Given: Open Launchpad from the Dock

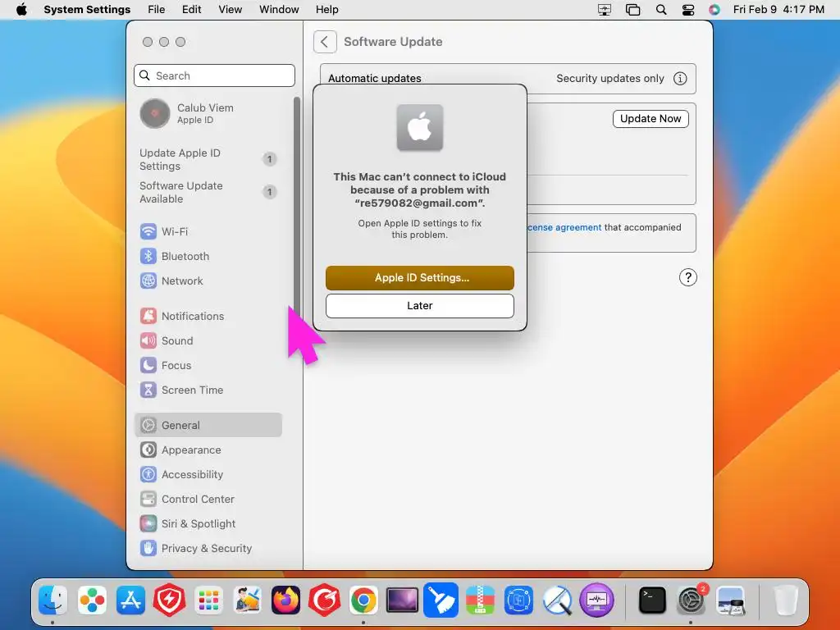Looking at the screenshot, I should (x=208, y=600).
